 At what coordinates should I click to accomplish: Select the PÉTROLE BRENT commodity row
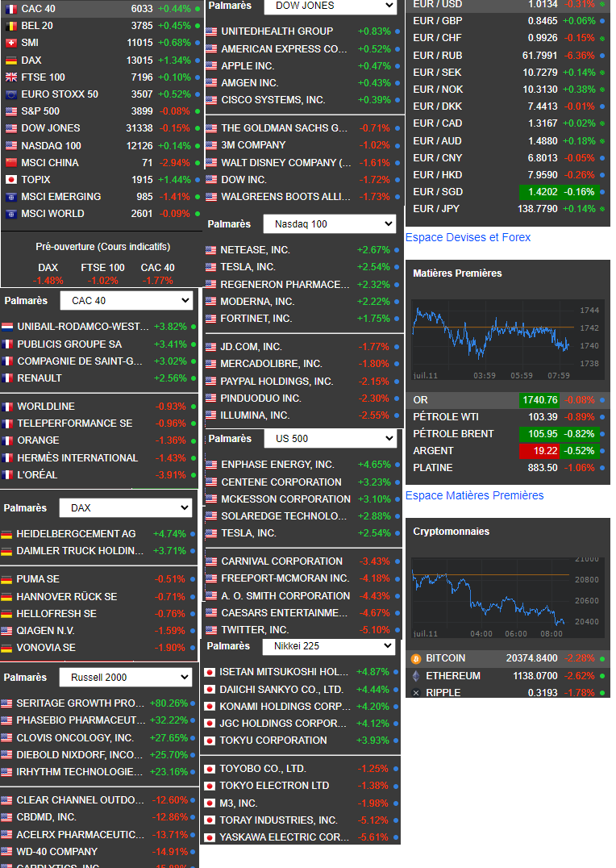[507, 434]
